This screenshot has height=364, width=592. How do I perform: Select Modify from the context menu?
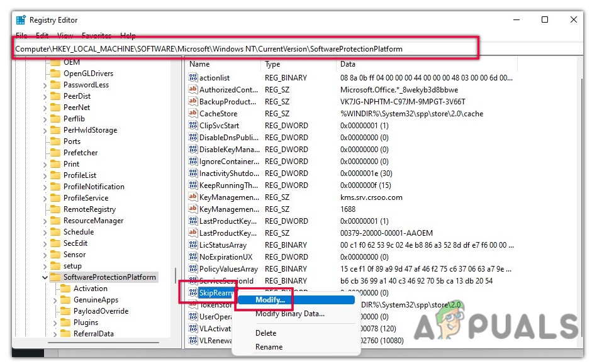(272, 300)
